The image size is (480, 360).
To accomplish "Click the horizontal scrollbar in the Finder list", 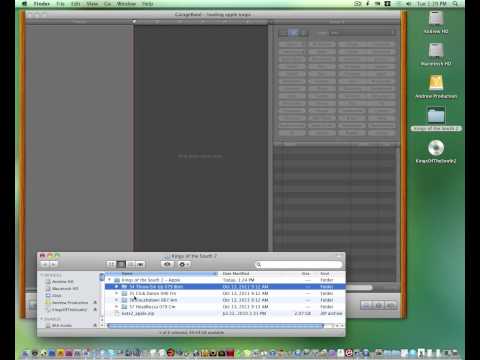I will tap(216, 326).
